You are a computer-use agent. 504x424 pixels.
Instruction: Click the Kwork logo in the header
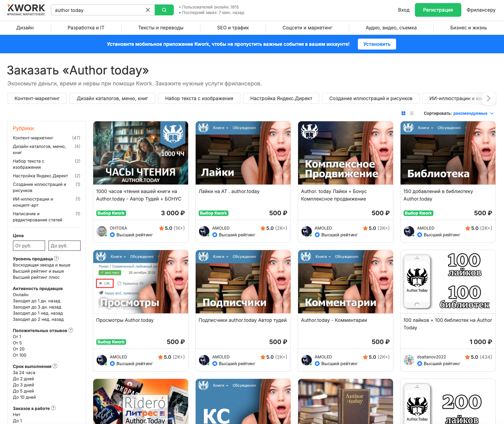(x=26, y=10)
